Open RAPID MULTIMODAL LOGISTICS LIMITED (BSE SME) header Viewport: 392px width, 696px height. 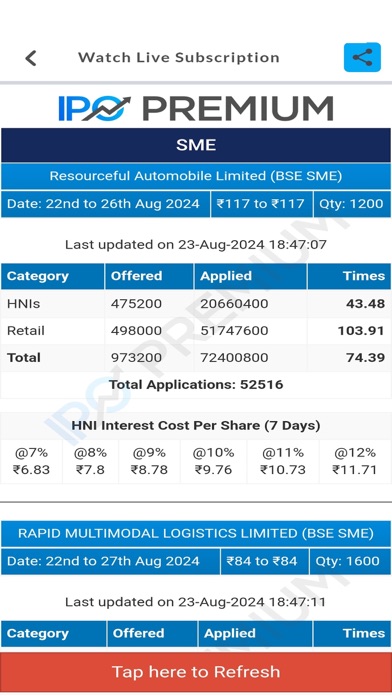(196, 534)
